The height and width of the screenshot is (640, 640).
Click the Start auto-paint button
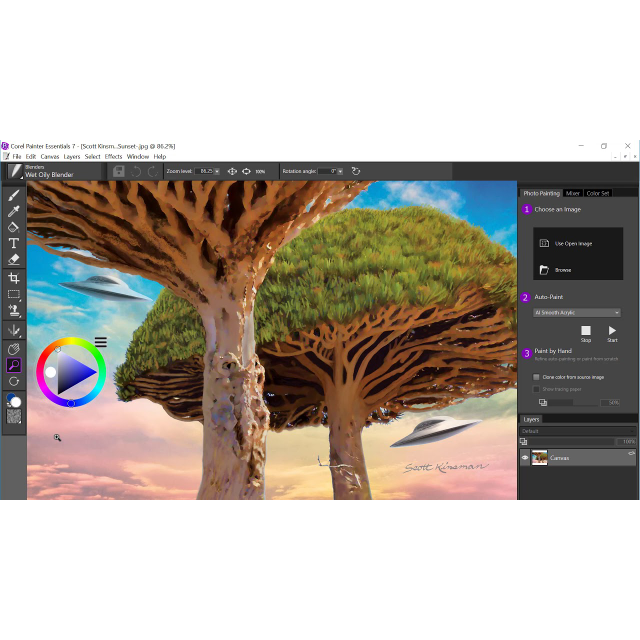point(612,333)
